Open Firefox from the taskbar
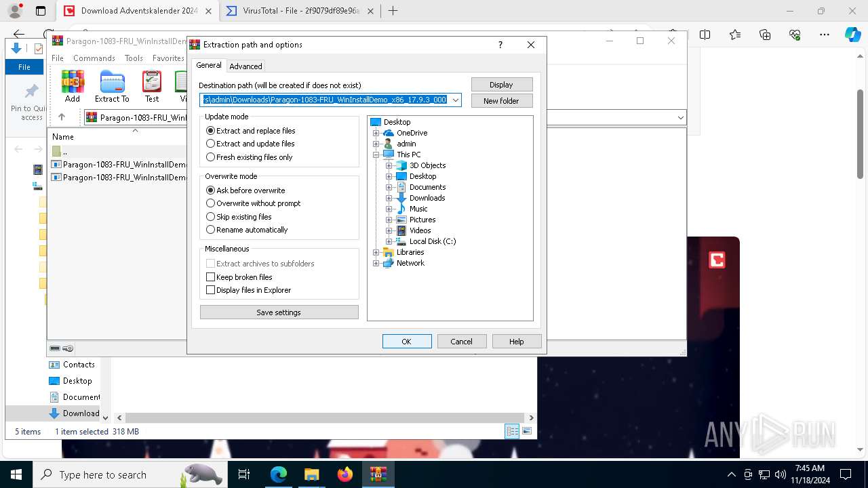This screenshot has height=488, width=868. pos(345,474)
